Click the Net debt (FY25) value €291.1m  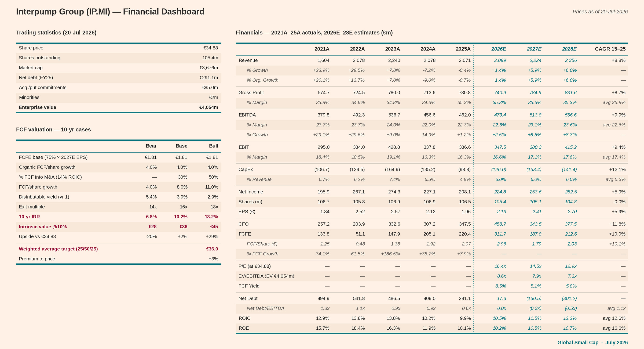tap(209, 78)
